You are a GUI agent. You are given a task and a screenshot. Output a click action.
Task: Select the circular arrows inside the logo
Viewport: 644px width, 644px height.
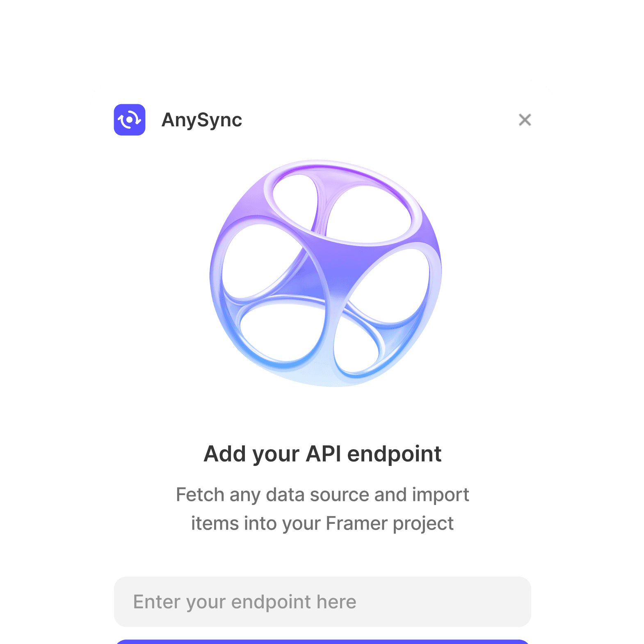coord(130,120)
